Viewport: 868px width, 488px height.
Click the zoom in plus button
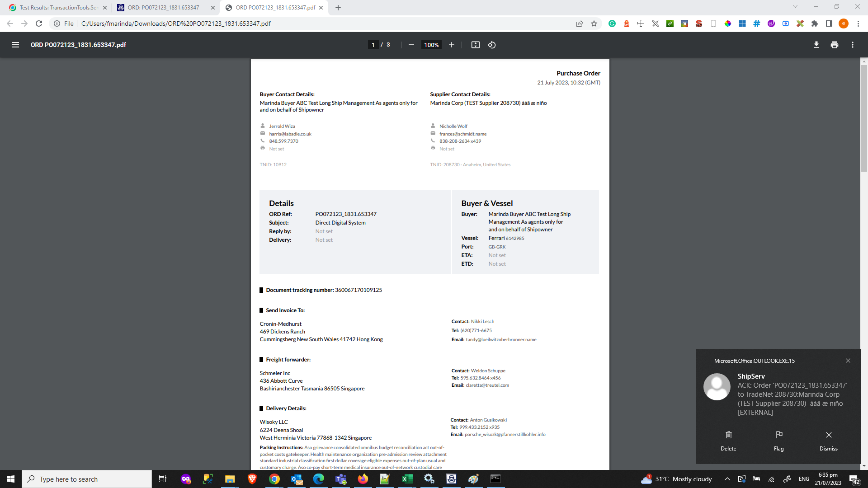click(451, 45)
